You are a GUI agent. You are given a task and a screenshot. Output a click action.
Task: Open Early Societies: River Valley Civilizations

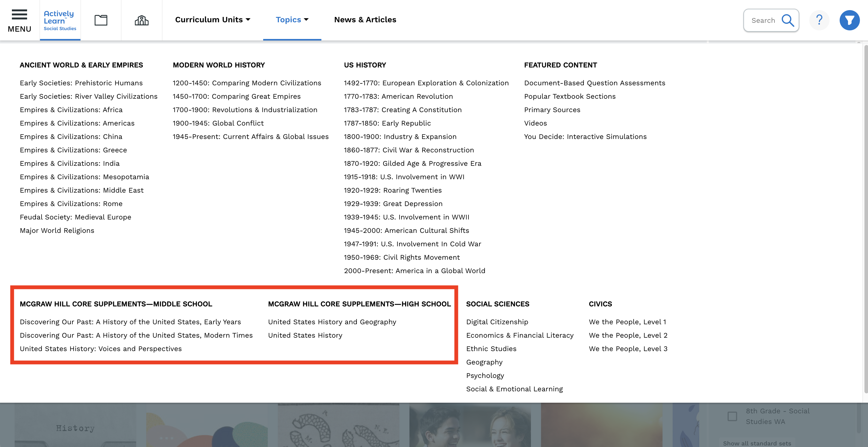tap(89, 96)
